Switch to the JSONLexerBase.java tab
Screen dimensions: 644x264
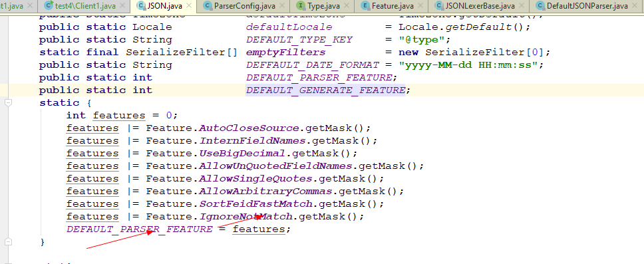pos(480,6)
